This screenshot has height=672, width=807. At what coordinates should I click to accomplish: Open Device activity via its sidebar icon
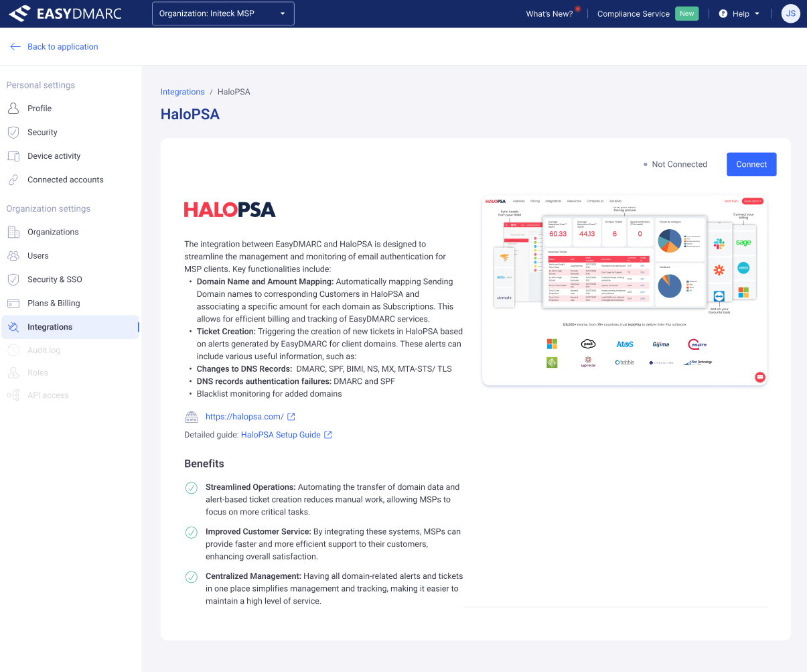[x=13, y=155]
